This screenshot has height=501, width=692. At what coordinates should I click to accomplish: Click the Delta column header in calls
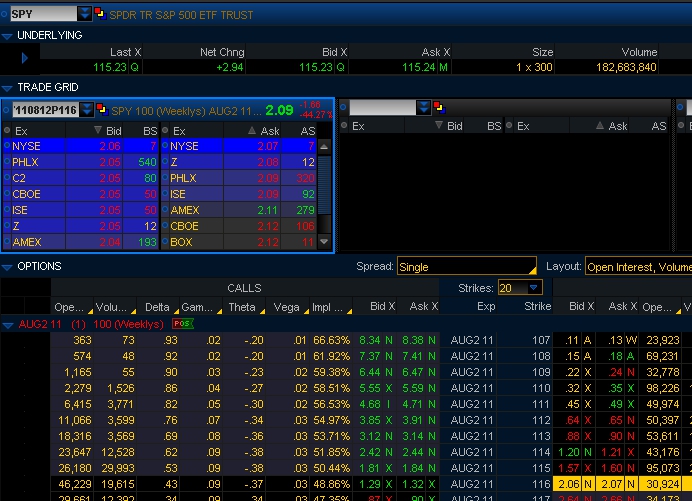tap(157, 307)
